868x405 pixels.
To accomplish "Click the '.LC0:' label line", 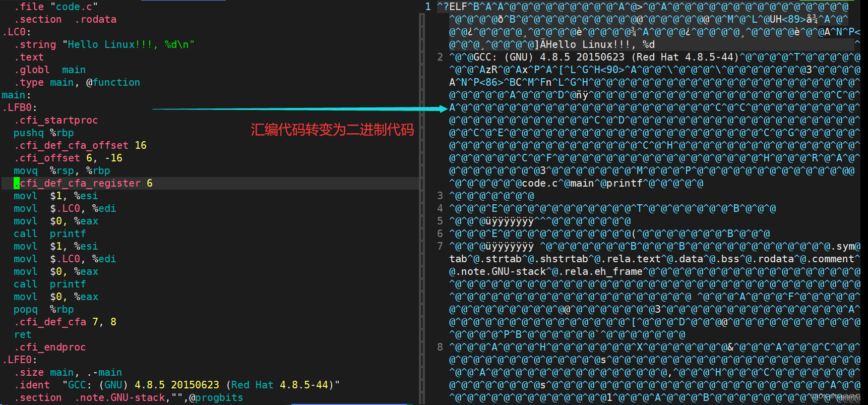I will point(17,32).
